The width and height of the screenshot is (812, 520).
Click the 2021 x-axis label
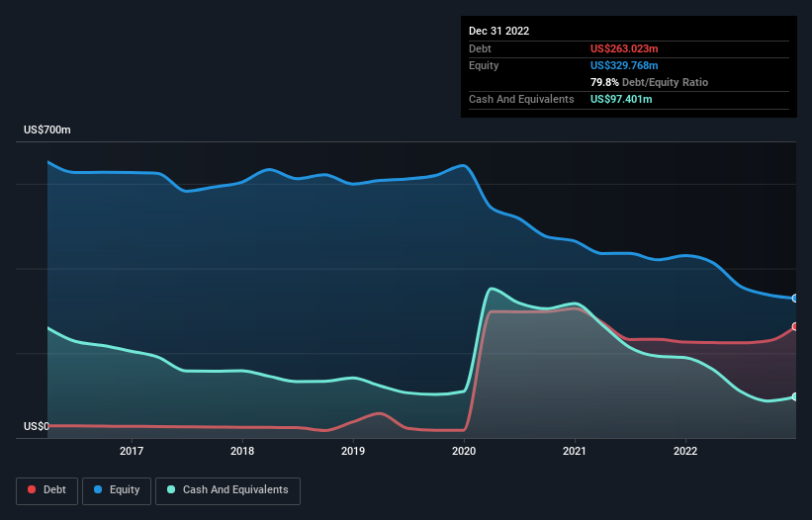[575, 451]
